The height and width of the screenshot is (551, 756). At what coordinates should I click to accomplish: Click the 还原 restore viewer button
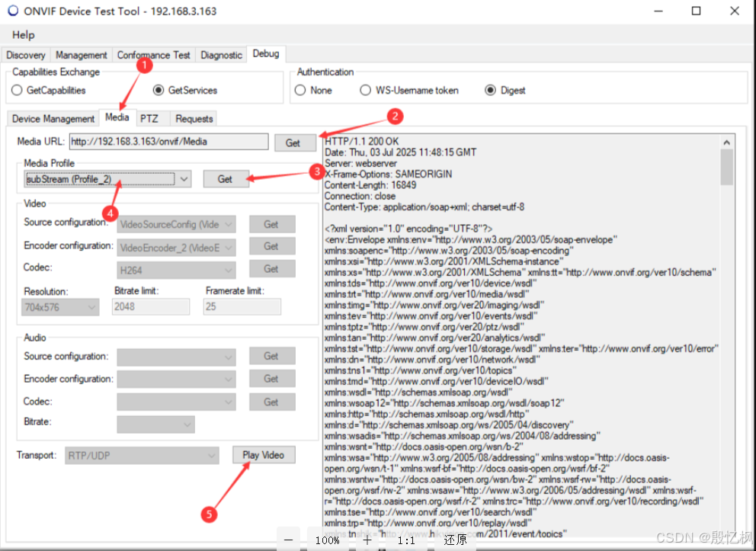click(x=455, y=540)
